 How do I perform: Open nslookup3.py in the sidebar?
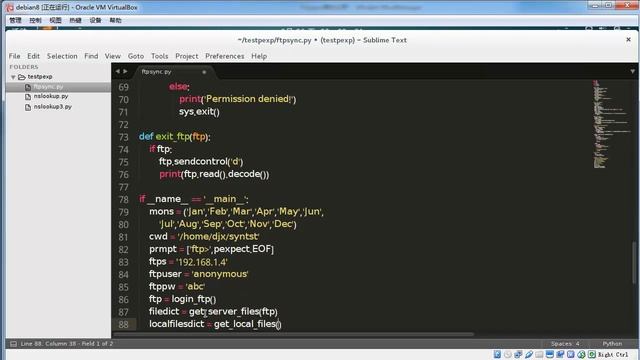click(53, 107)
